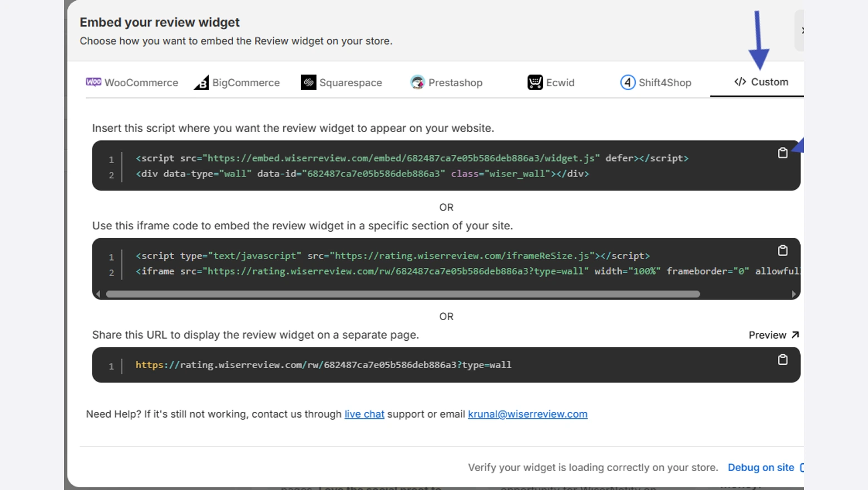The image size is (868, 490).
Task: Switch to the BigCommerce tab
Action: click(237, 82)
